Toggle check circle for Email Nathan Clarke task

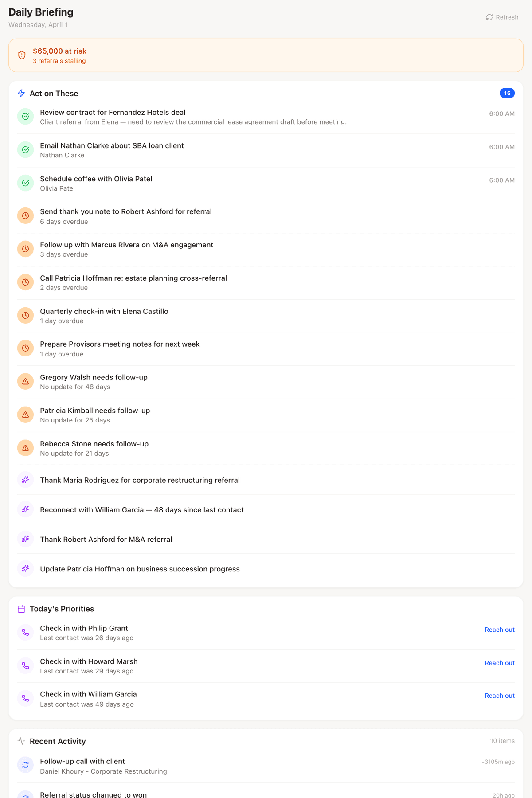tap(26, 150)
